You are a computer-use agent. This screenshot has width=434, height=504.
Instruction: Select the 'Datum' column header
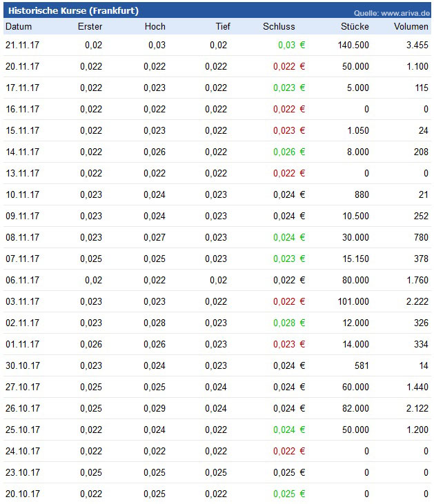[19, 27]
